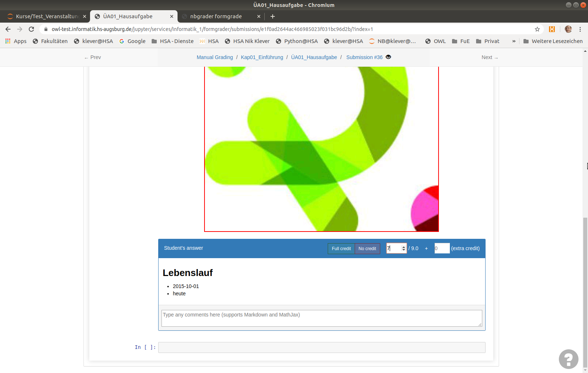
Task: Open the Privat bookmark folder
Action: (x=488, y=41)
